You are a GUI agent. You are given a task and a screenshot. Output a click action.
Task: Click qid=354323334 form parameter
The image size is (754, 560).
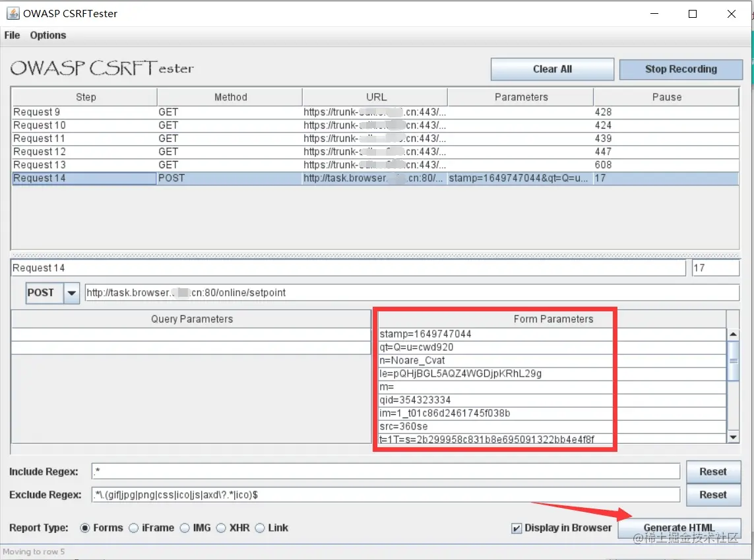[x=552, y=400]
